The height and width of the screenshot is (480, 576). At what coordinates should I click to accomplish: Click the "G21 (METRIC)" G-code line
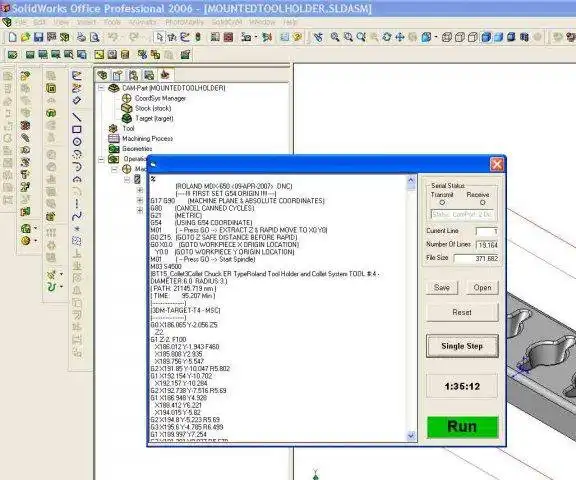(x=177, y=216)
